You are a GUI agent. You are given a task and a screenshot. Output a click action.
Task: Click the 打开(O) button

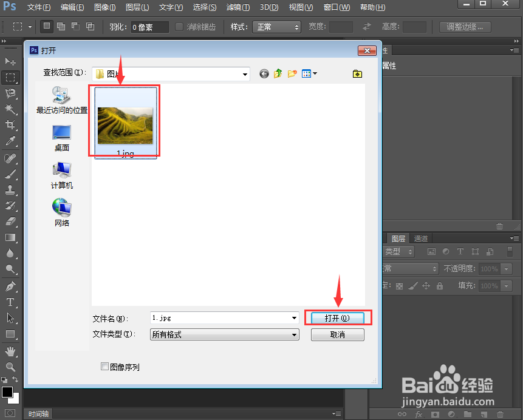tap(337, 318)
